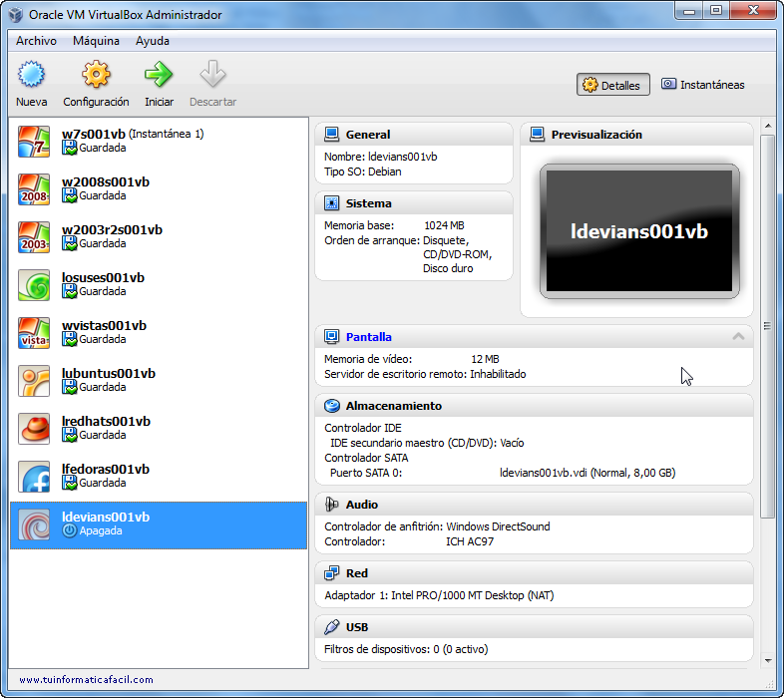Image resolution: width=784 pixels, height=698 pixels.
Task: Click saved-state icon under w7s001vb
Action: click(70, 148)
